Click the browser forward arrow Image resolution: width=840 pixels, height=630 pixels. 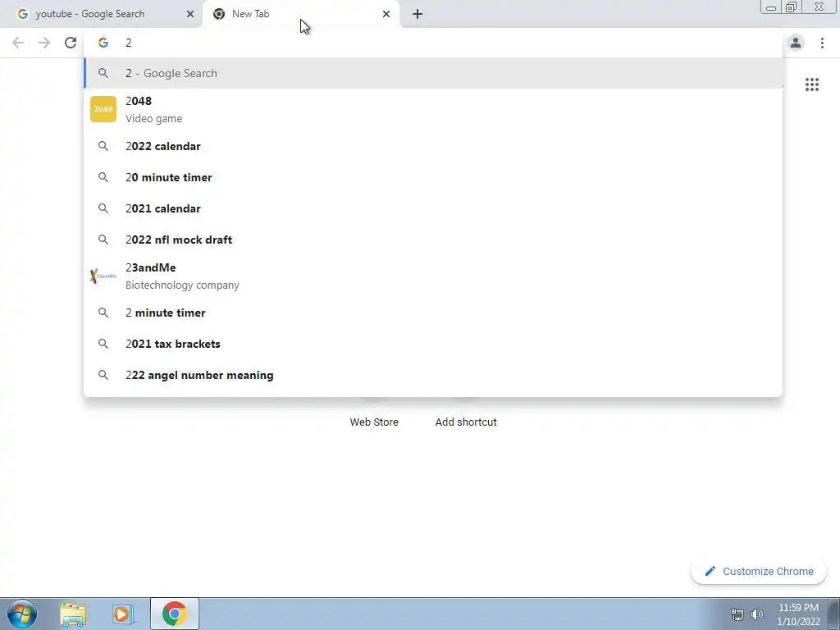pyautogui.click(x=44, y=43)
